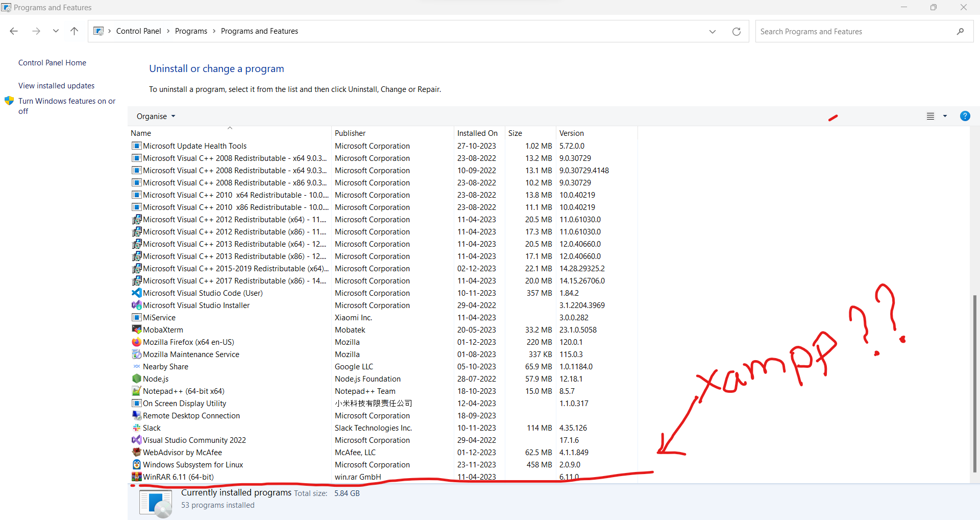Click the Search Programs and Features box
The width and height of the screenshot is (980, 520).
pos(855,32)
